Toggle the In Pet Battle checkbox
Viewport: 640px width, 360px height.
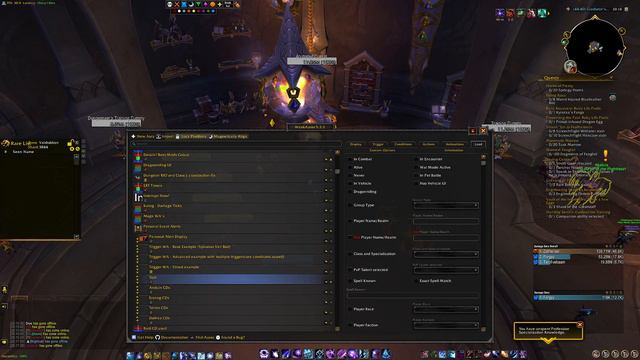[416, 176]
